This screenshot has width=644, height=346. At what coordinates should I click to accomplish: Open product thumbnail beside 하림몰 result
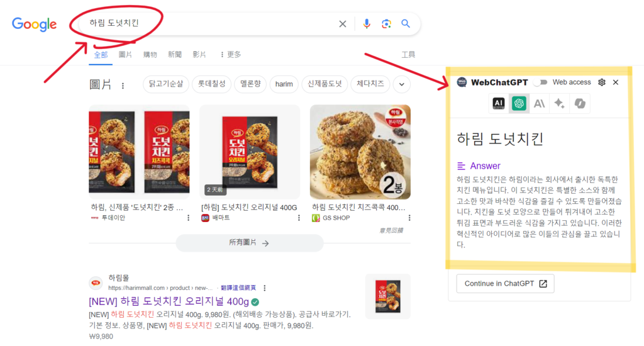[x=387, y=296]
